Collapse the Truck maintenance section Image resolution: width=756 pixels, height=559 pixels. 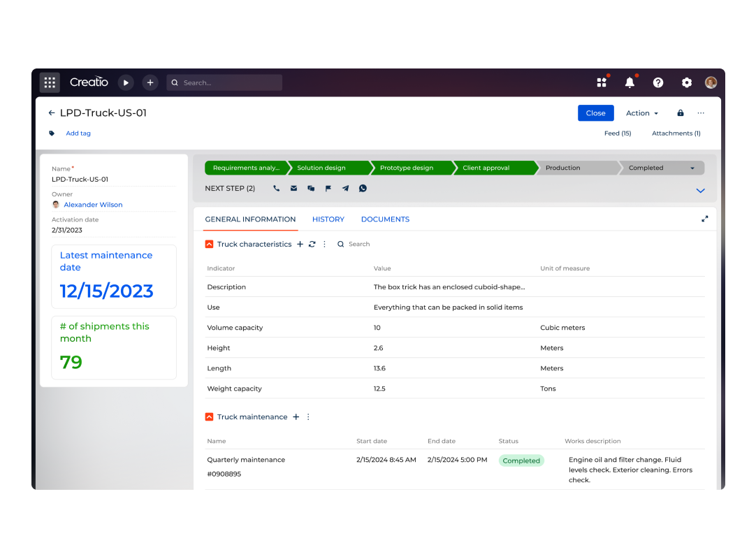tap(209, 416)
